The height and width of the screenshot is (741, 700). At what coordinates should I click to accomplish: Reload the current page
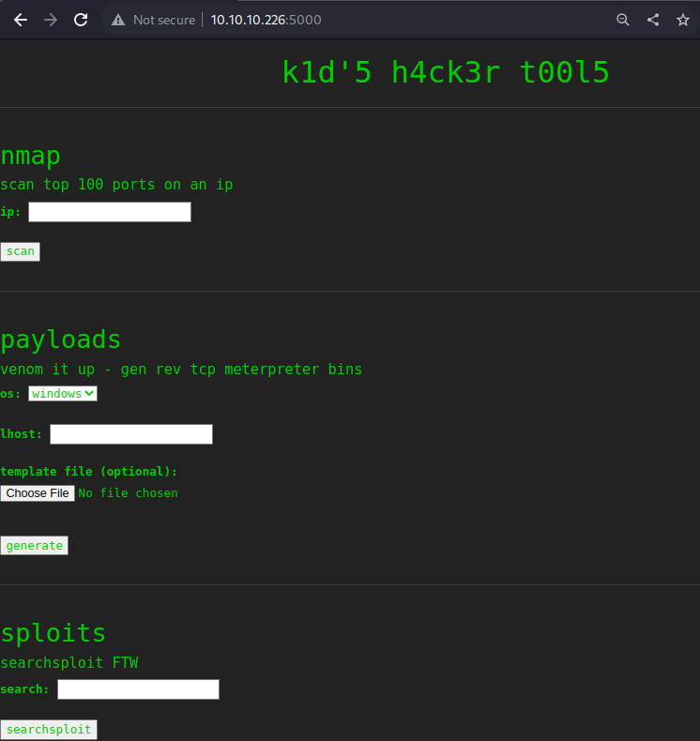pyautogui.click(x=81, y=20)
